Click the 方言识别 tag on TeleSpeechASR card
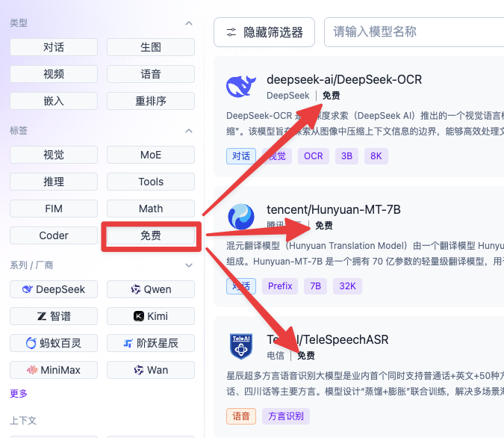This screenshot has height=438, width=504. tap(286, 416)
